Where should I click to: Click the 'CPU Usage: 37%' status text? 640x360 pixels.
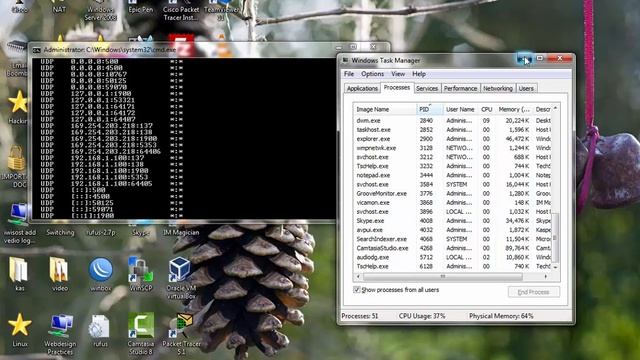(x=422, y=316)
